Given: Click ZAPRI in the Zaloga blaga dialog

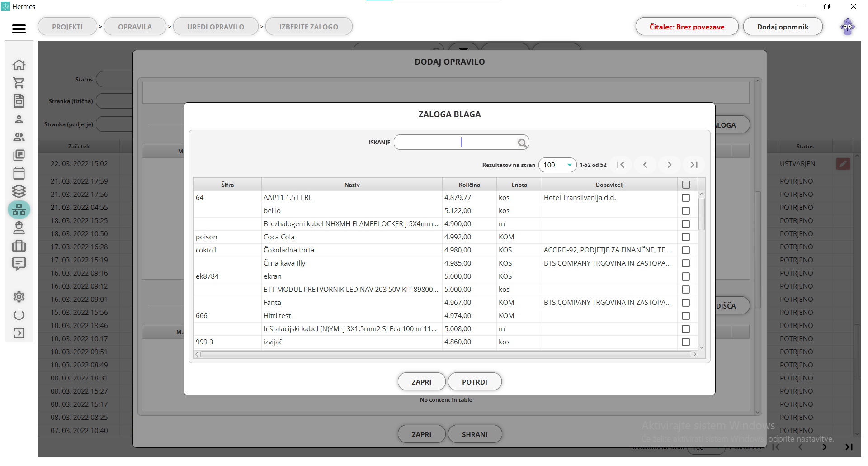Looking at the screenshot, I should [x=421, y=382].
